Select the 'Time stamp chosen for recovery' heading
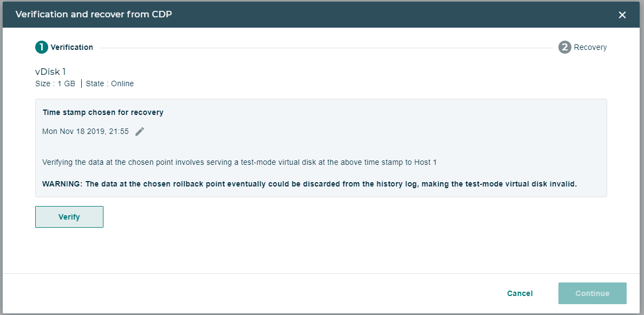Viewport: 644px width, 315px height. (103, 112)
